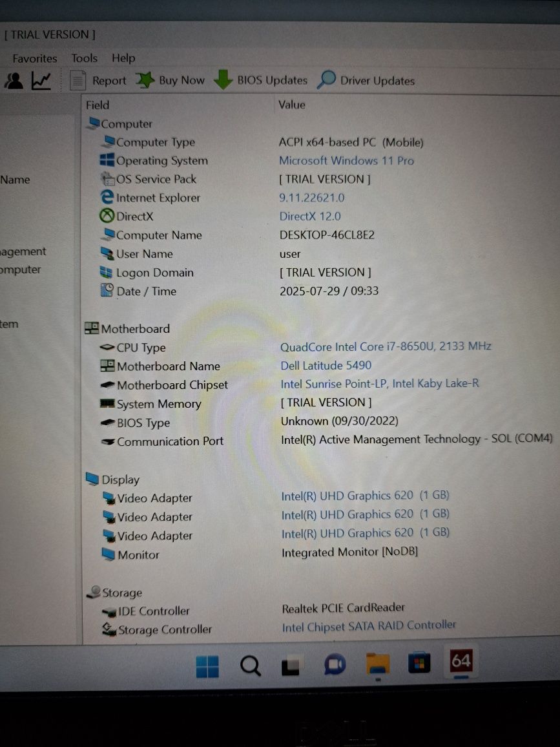Viewport: 560px width, 747px height.
Task: Select Integrated Monitor [NoDB] value
Action: 349,552
